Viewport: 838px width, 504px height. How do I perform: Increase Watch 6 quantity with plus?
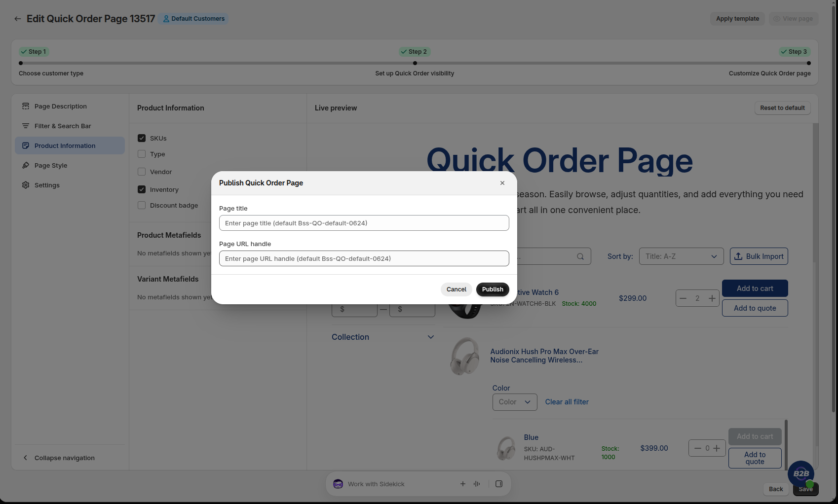(x=712, y=298)
